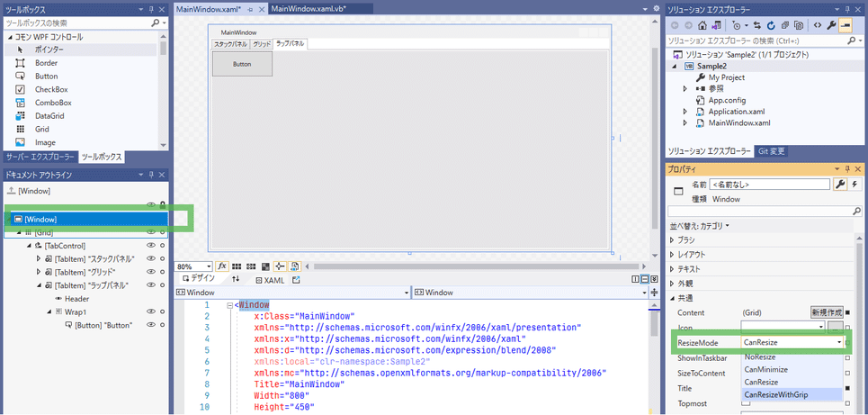The image size is (868, 415).
Task: Toggle eye for TabItem "スタックパネル"
Action: (x=150, y=258)
